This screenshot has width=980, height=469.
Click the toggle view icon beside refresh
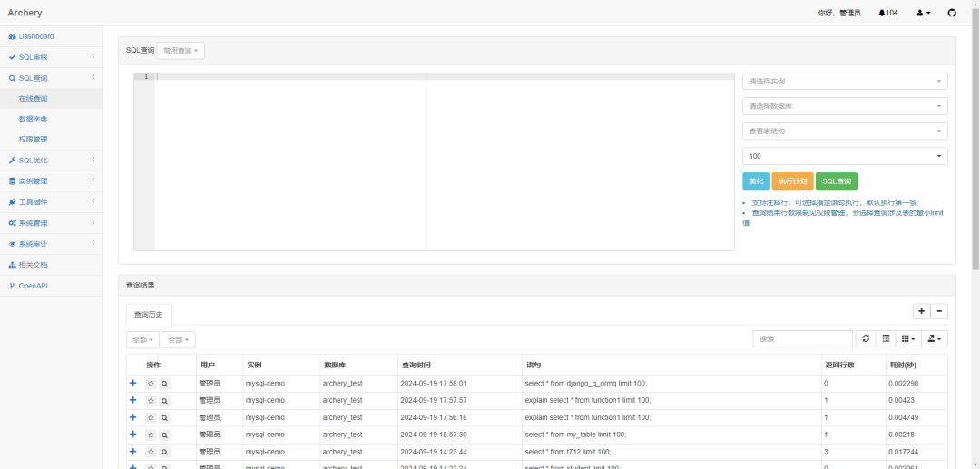coord(886,338)
